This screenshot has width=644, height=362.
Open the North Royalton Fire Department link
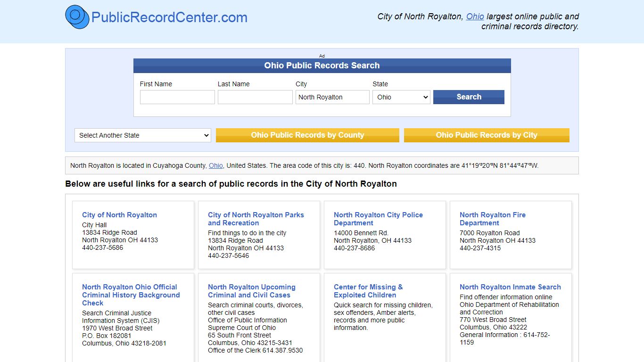[x=493, y=219]
